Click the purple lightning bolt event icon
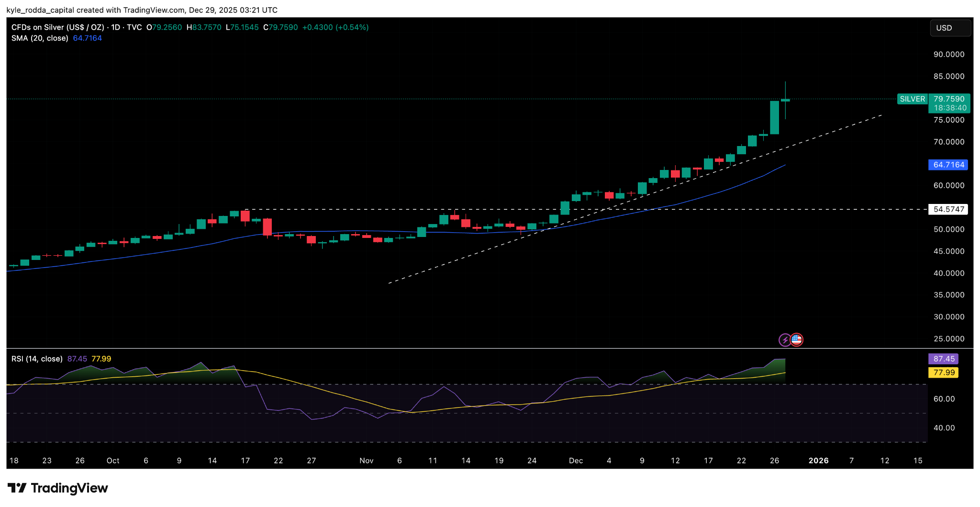The height and width of the screenshot is (507, 980). pos(785,340)
